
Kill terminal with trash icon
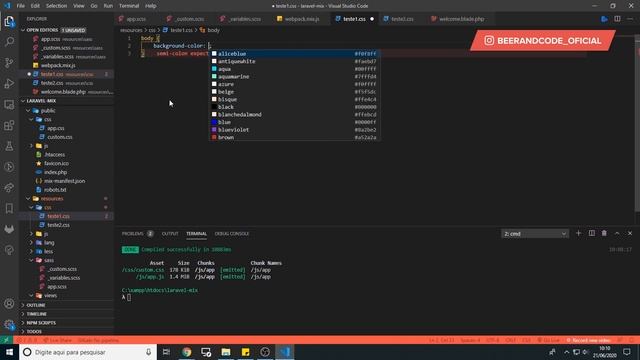604,233
